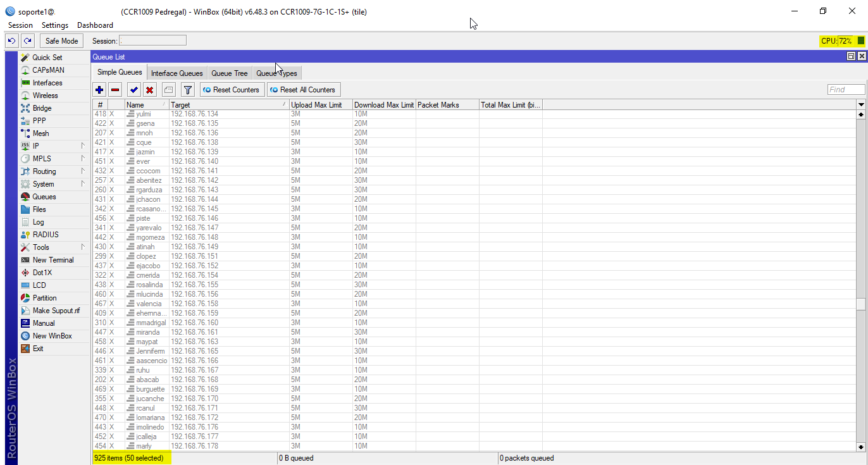Open the Interface Queues tab
This screenshot has height=465, width=868.
coord(177,73)
